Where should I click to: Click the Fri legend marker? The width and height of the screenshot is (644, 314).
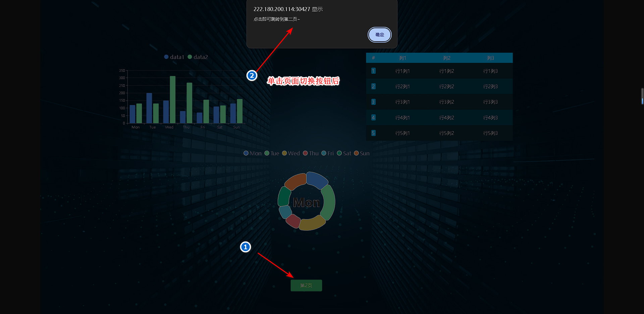[324, 153]
